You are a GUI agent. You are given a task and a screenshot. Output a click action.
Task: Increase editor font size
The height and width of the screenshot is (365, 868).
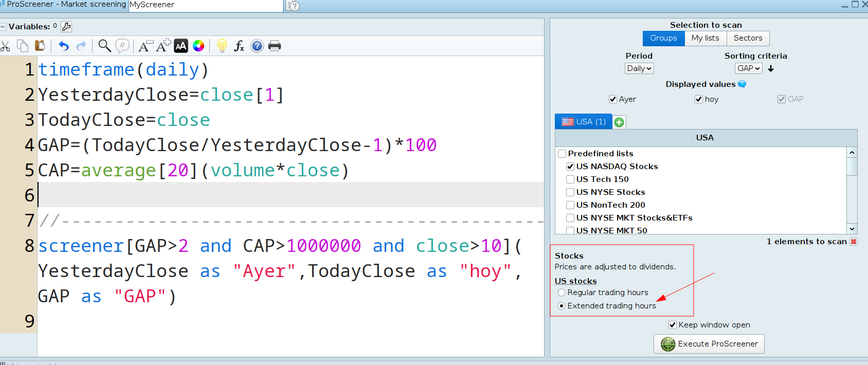tap(164, 46)
